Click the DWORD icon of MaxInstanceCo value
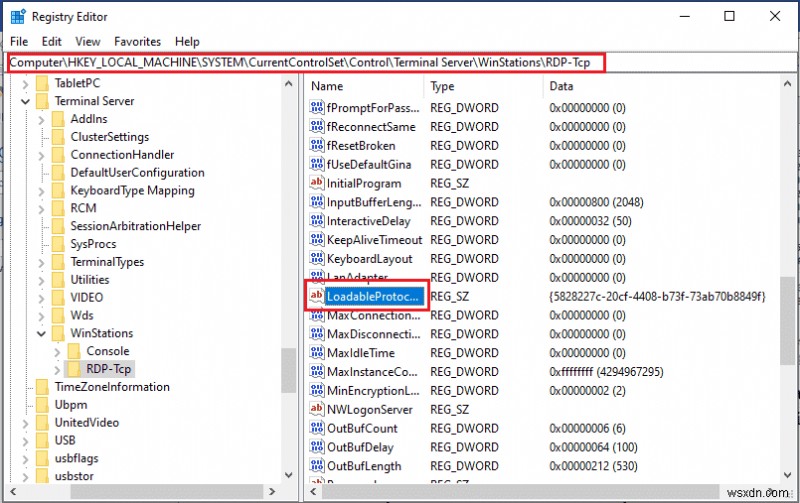 click(x=317, y=372)
